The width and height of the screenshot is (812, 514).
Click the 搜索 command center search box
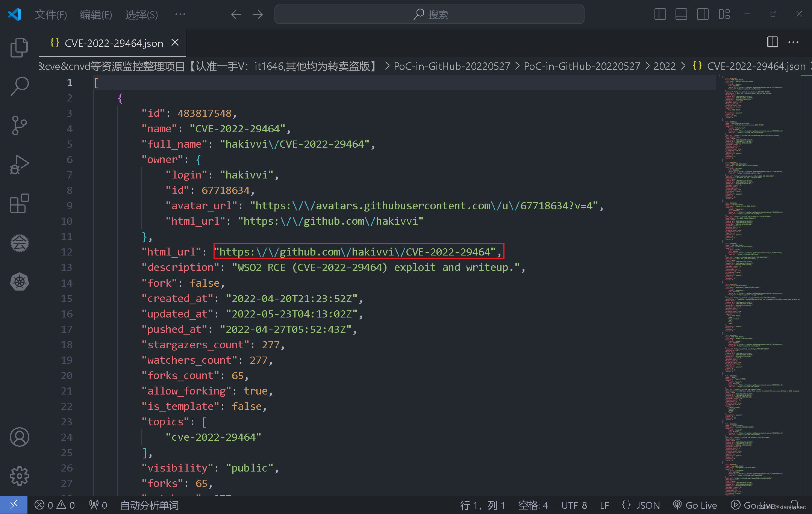[429, 14]
